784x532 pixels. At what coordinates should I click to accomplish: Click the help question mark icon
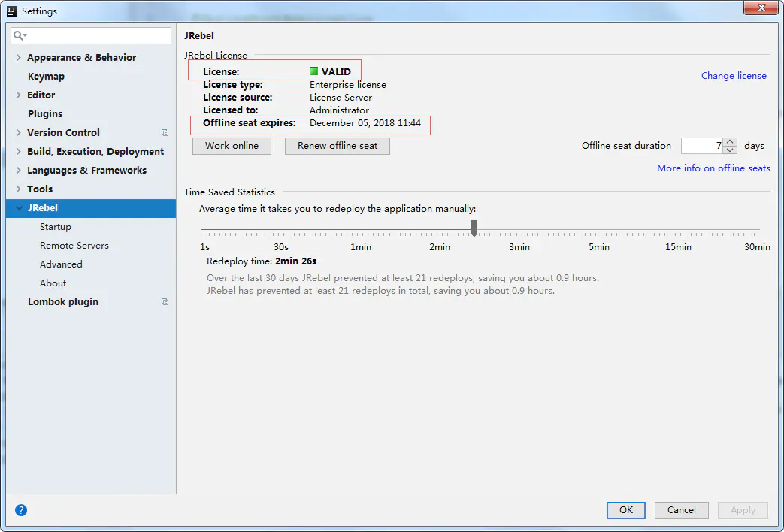point(21,510)
